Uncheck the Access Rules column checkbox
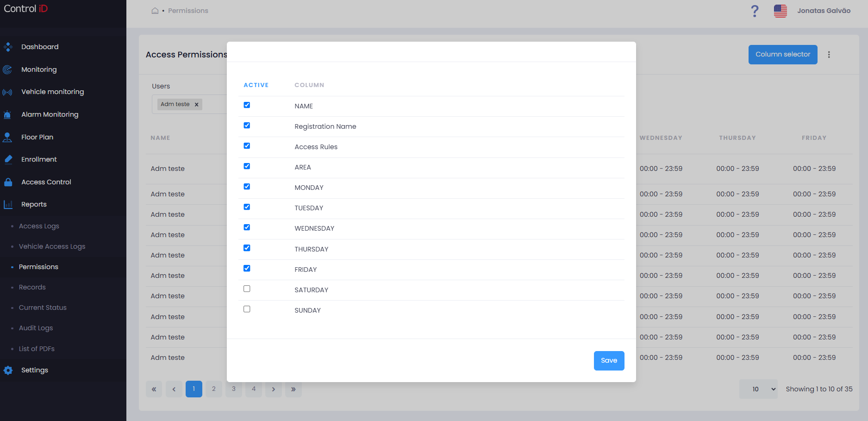The width and height of the screenshot is (868, 421). 247,146
